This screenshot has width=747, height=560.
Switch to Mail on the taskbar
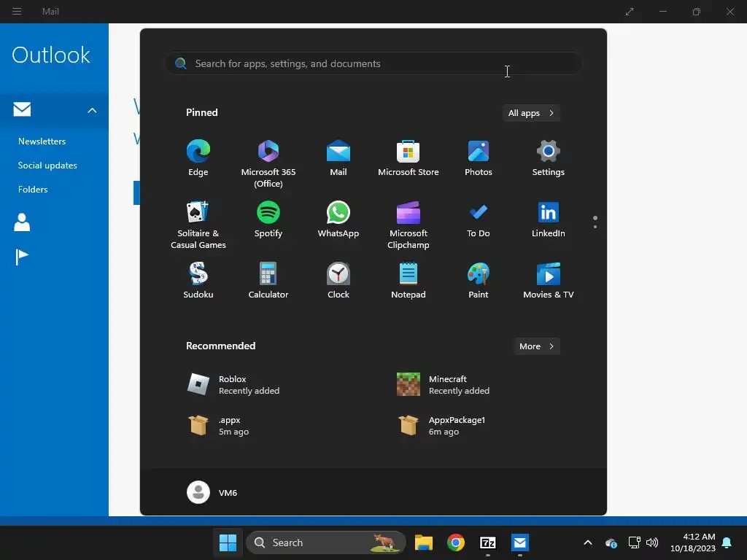click(519, 542)
